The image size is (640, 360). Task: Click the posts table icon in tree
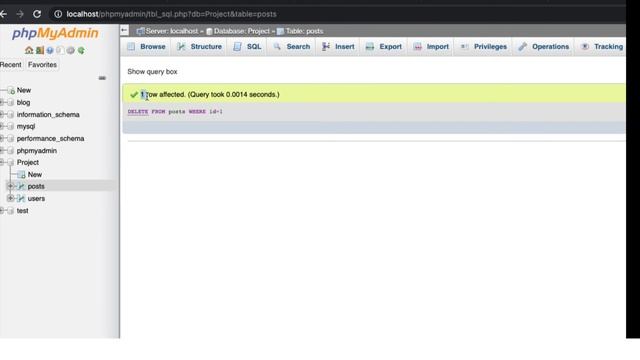(21, 186)
